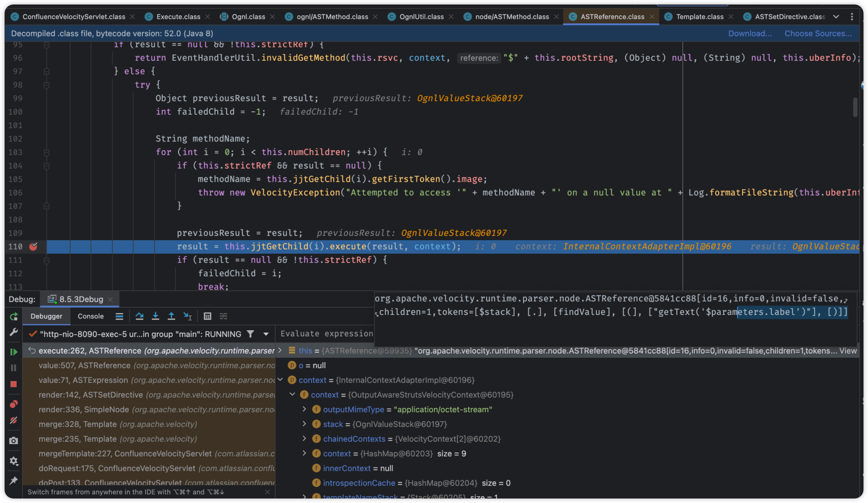868x503 pixels.
Task: Select the mergeTemplate:227 stack frame
Action: click(150, 454)
